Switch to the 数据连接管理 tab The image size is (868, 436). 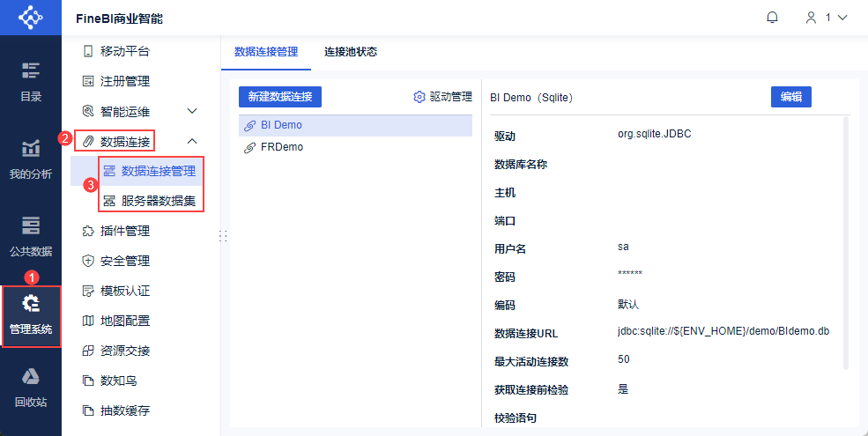coord(266,52)
